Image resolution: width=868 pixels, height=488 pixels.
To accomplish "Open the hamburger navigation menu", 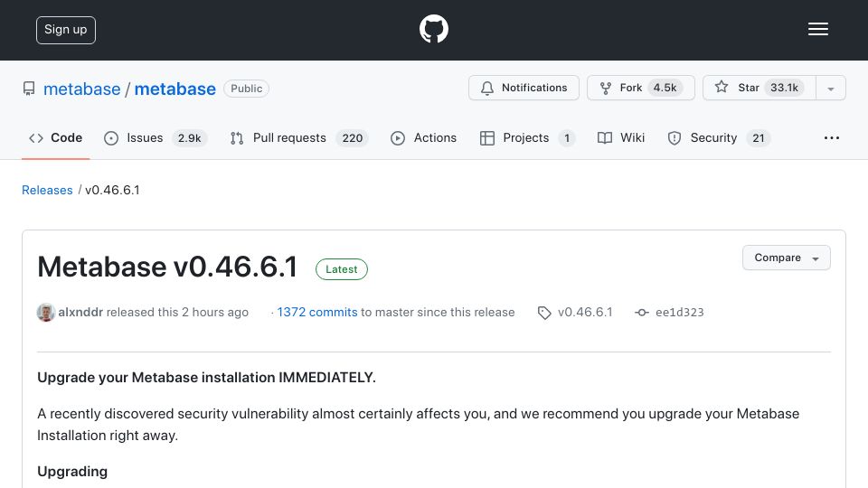I will coord(817,29).
